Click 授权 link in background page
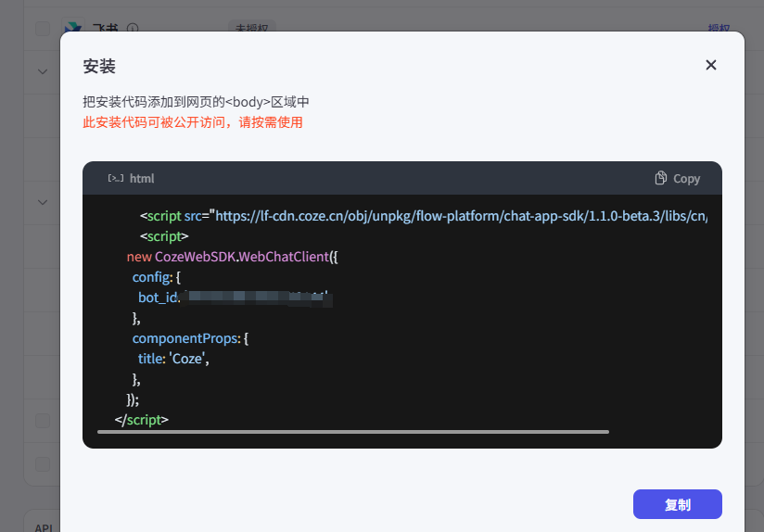This screenshot has height=532, width=764. point(719,28)
